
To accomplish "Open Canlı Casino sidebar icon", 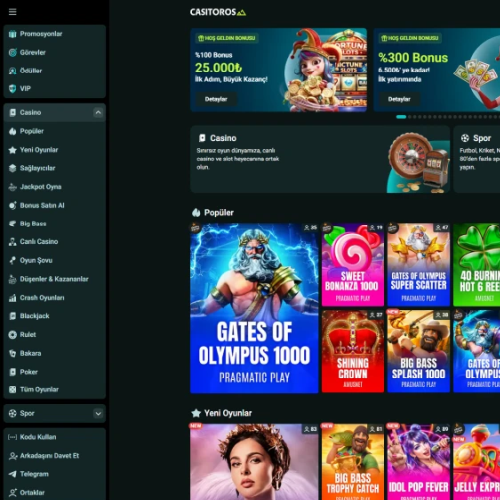I will [x=13, y=242].
